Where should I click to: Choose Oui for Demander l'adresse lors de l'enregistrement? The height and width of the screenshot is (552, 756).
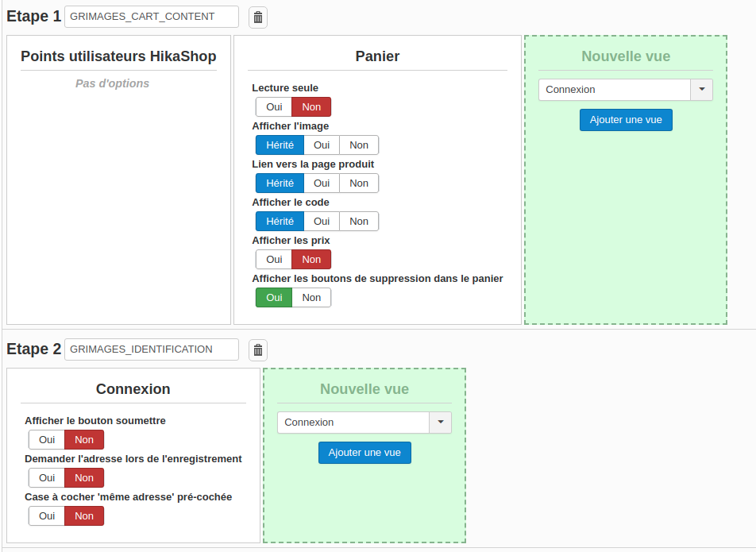coord(47,478)
